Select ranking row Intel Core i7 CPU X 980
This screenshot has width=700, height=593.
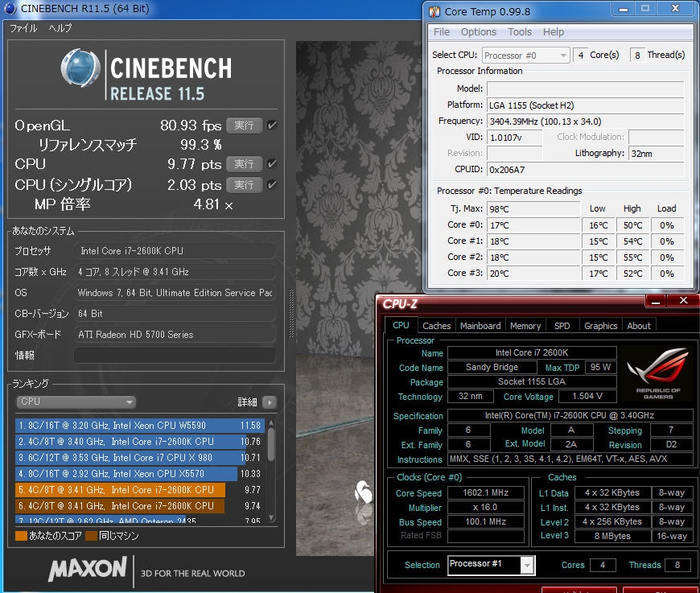[140, 457]
